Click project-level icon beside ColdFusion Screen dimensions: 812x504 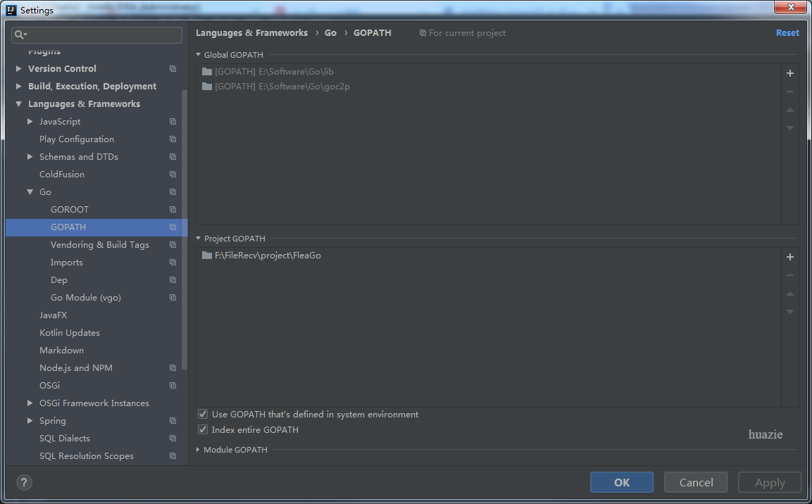[173, 175]
